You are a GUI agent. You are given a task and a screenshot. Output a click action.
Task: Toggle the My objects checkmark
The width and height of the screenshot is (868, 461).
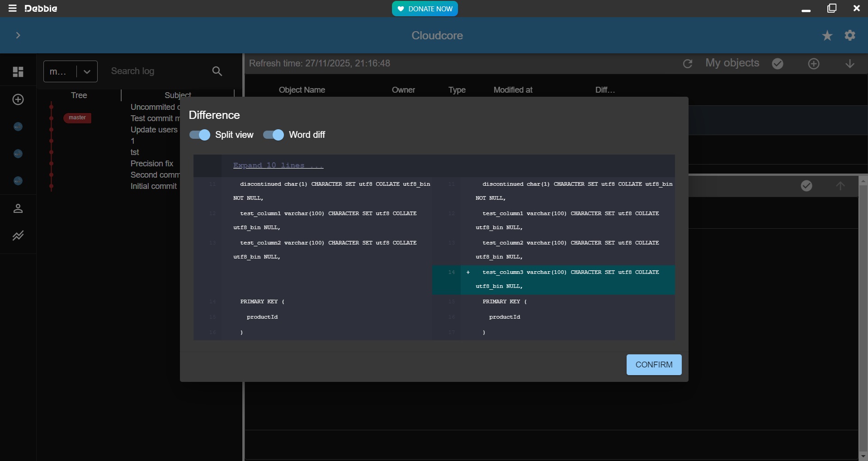point(778,64)
